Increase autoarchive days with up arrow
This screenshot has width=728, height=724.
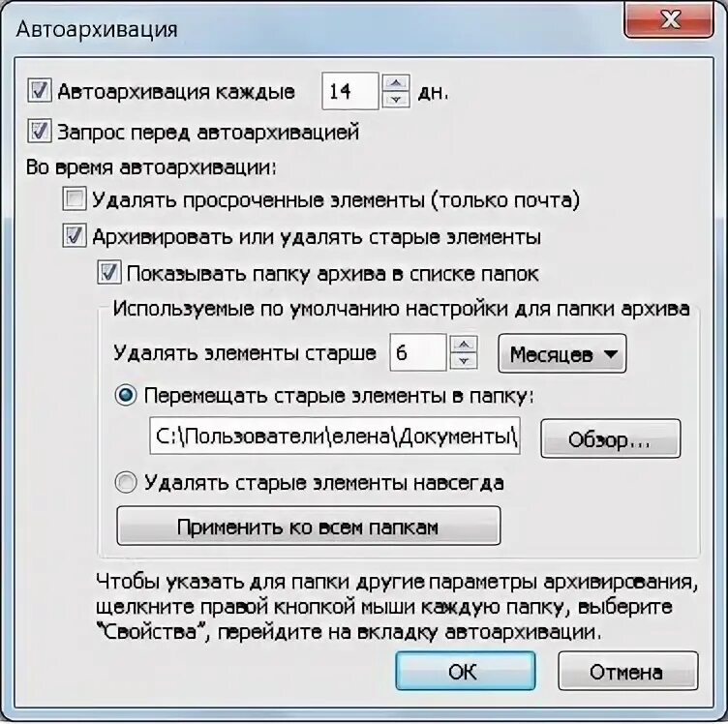pyautogui.click(x=396, y=83)
